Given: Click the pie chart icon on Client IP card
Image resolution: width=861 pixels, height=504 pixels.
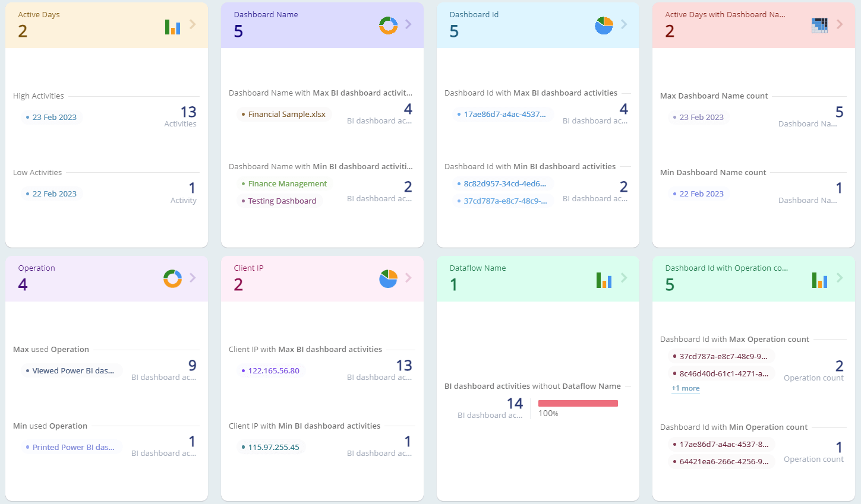Looking at the screenshot, I should (388, 278).
